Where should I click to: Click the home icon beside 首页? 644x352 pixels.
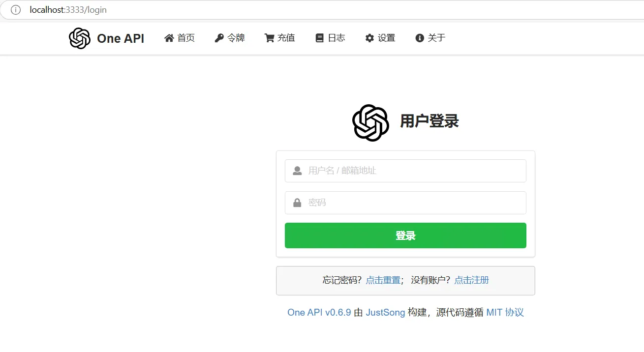click(169, 38)
